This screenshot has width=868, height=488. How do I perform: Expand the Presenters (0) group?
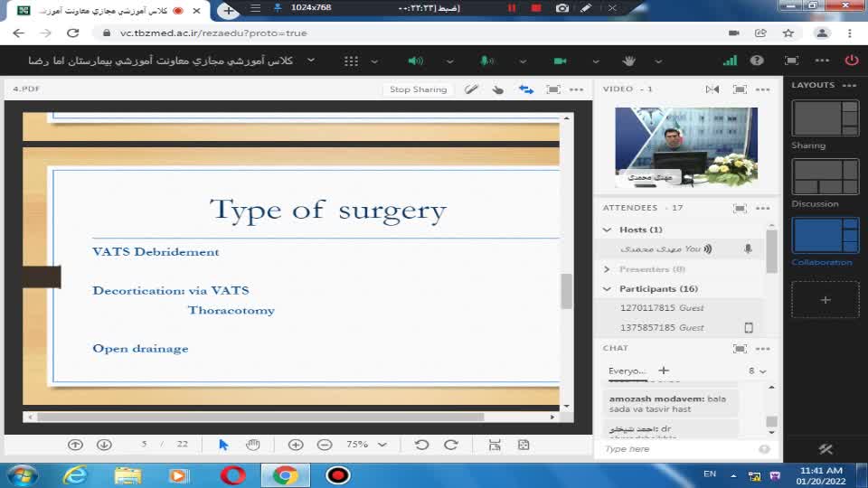[x=608, y=269]
